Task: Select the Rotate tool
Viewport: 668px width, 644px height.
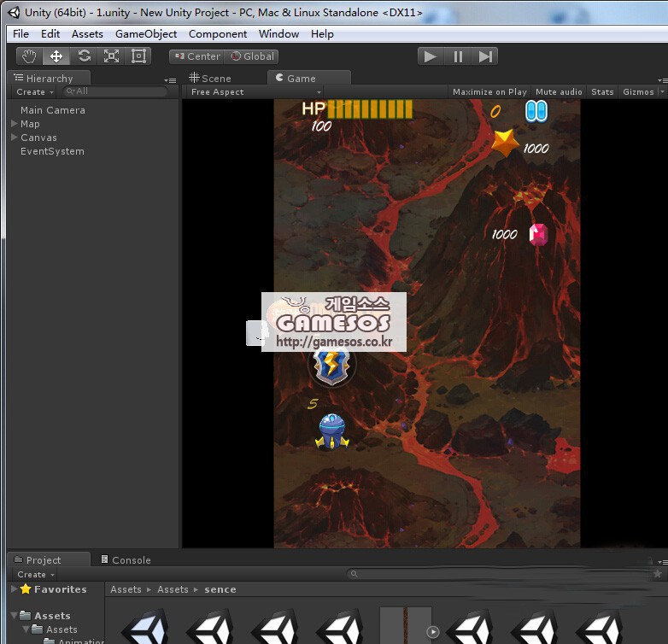Action: tap(84, 56)
